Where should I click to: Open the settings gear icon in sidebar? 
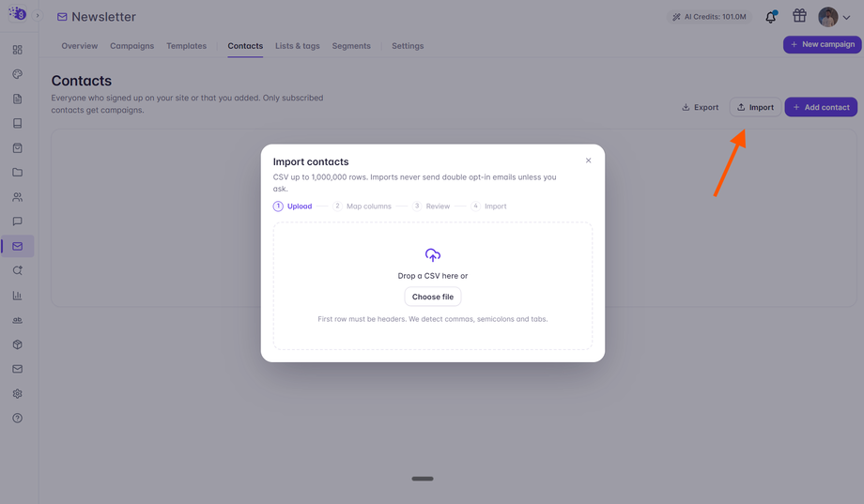18,393
